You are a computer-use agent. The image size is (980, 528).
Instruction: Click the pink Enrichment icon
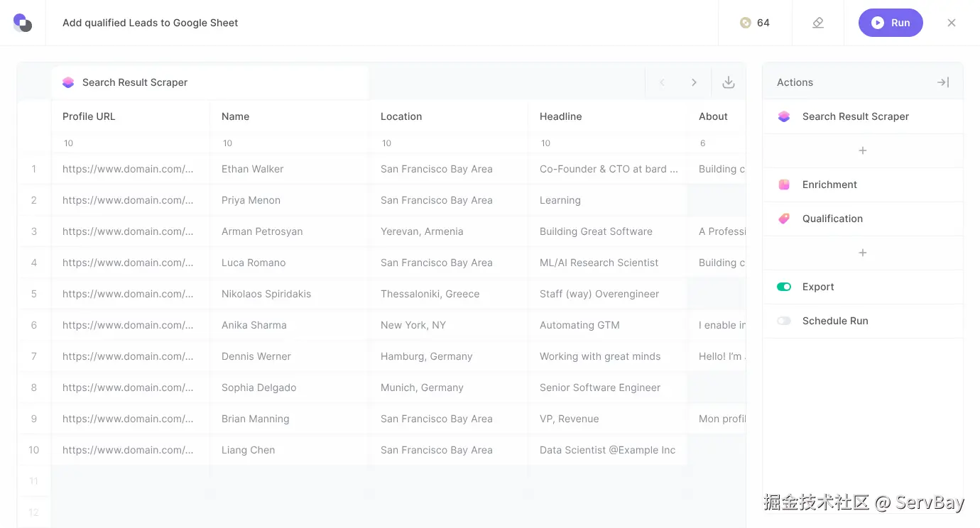tap(784, 185)
